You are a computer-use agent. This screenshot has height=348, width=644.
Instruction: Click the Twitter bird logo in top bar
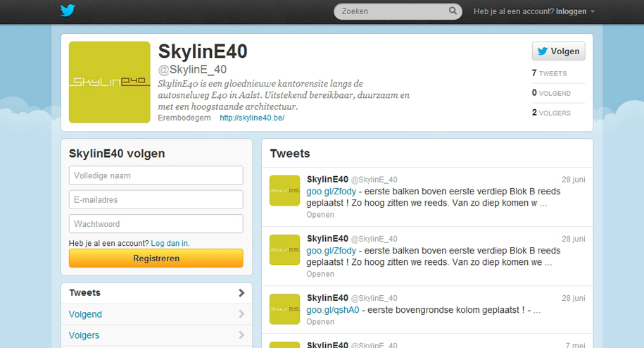coord(68,11)
